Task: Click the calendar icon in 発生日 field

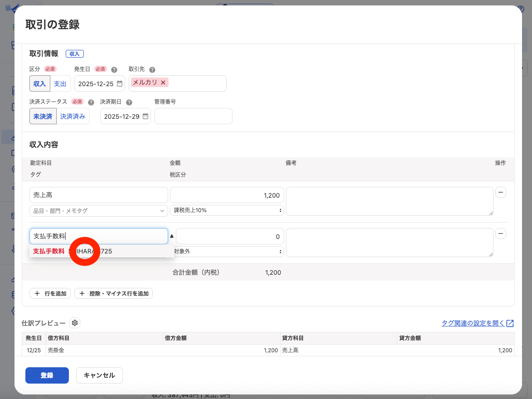Action: (x=120, y=84)
